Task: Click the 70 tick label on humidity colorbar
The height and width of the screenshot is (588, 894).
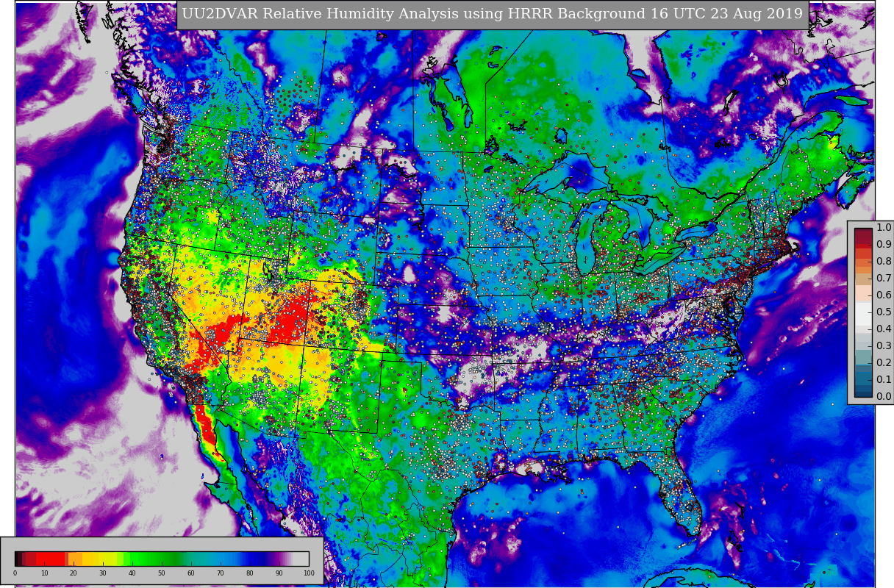Action: (221, 573)
